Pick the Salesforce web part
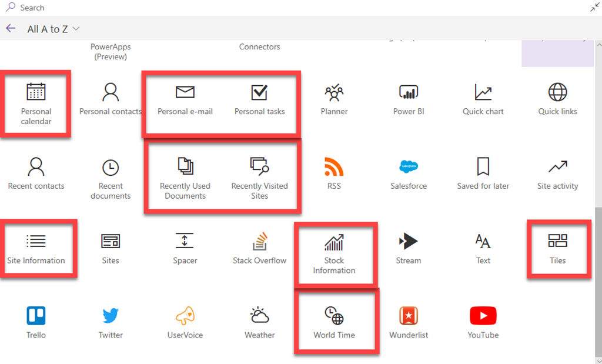The height and width of the screenshot is (364, 602). [x=409, y=175]
